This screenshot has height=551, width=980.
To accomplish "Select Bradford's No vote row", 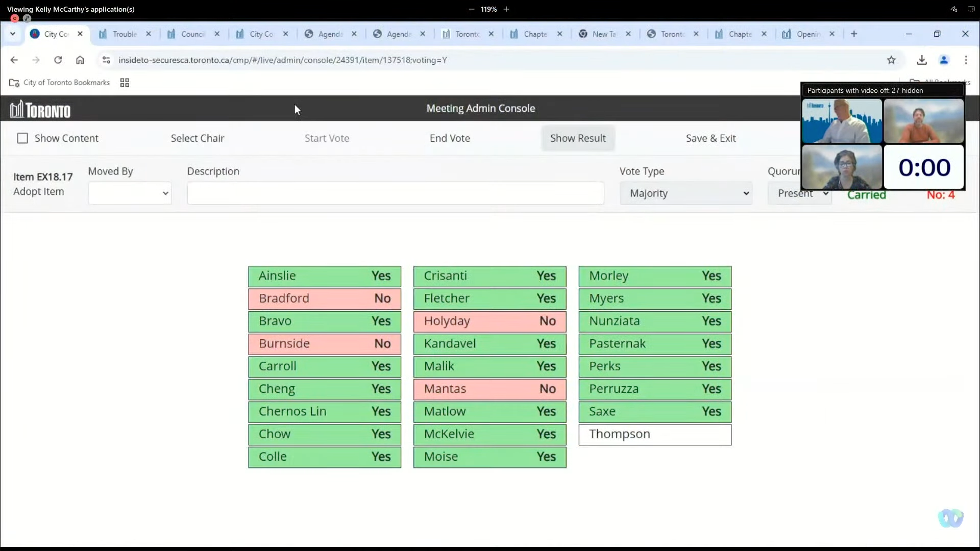I will 325,299.
